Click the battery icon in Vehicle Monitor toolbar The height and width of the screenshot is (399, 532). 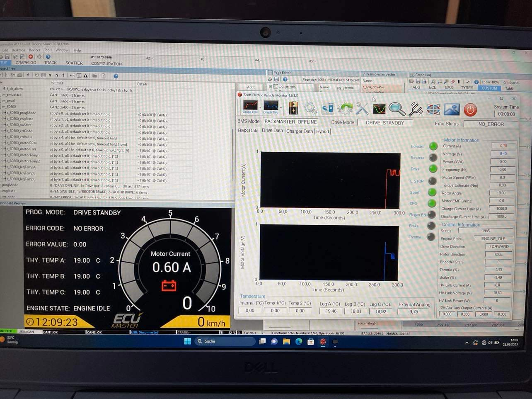pos(293,108)
